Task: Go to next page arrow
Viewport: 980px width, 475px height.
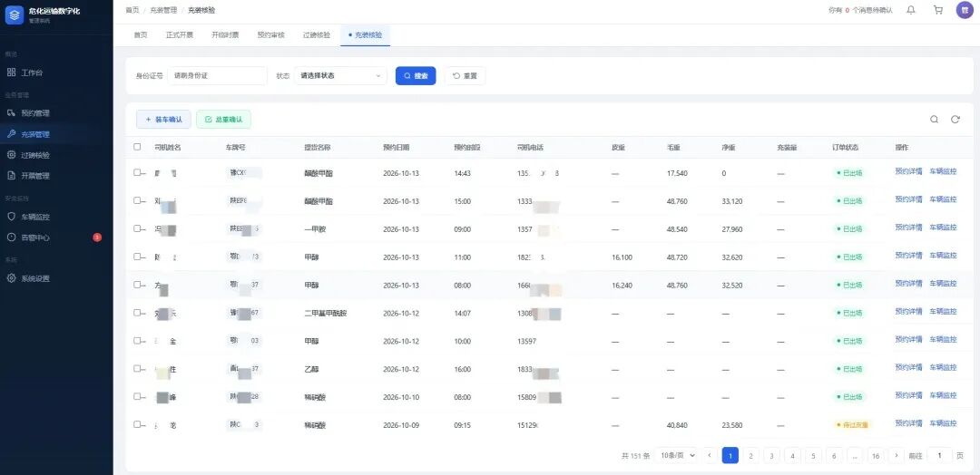Action: point(897,456)
